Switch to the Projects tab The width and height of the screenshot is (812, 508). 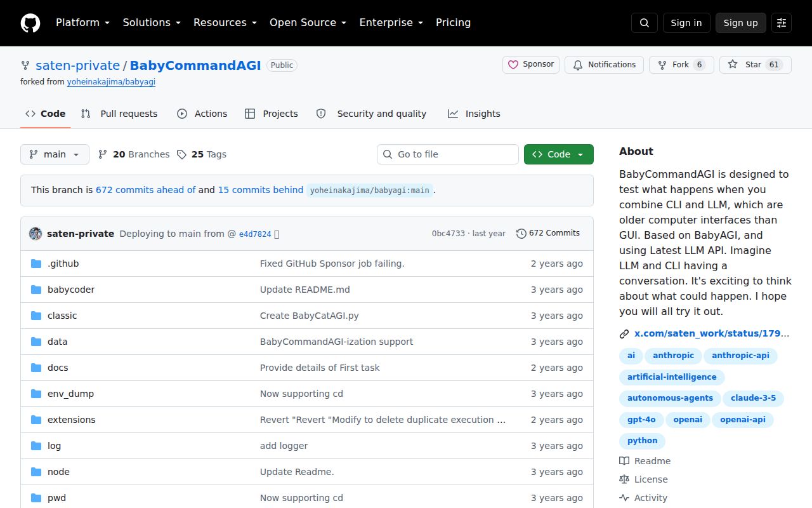pyautogui.click(x=272, y=114)
